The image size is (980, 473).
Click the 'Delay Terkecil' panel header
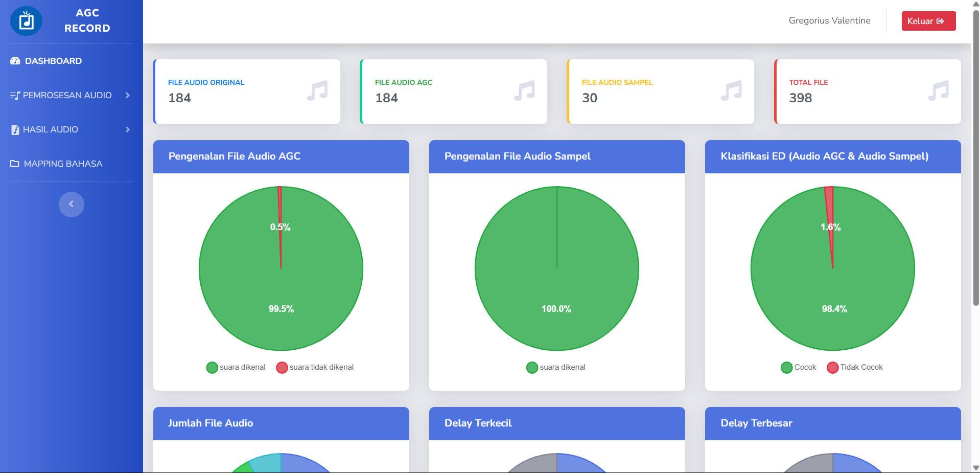[557, 423]
